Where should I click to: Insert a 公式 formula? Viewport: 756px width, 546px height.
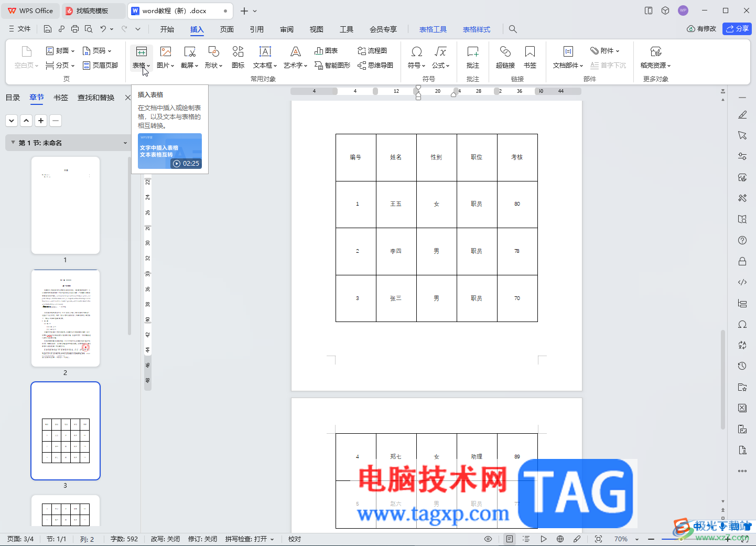click(440, 58)
